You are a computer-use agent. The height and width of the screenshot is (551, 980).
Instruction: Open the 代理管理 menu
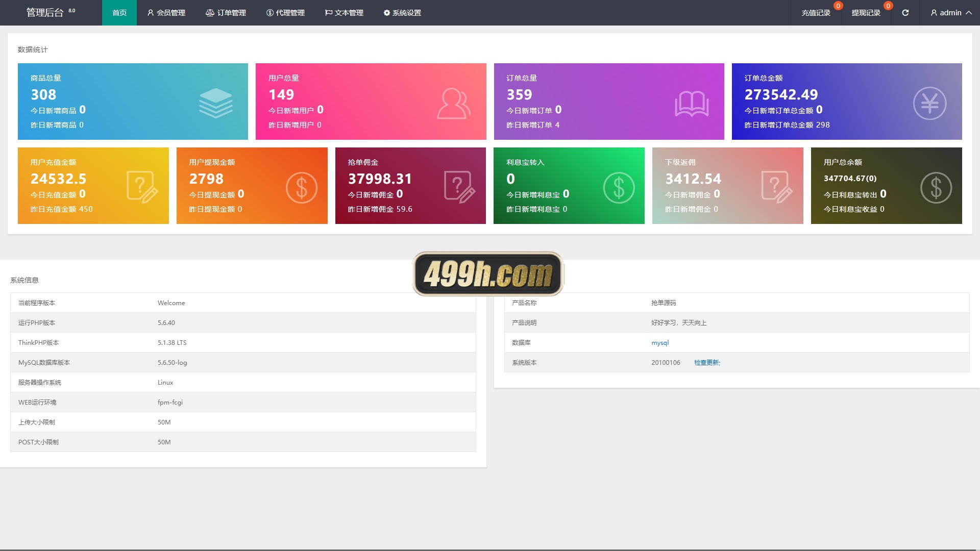(x=285, y=13)
